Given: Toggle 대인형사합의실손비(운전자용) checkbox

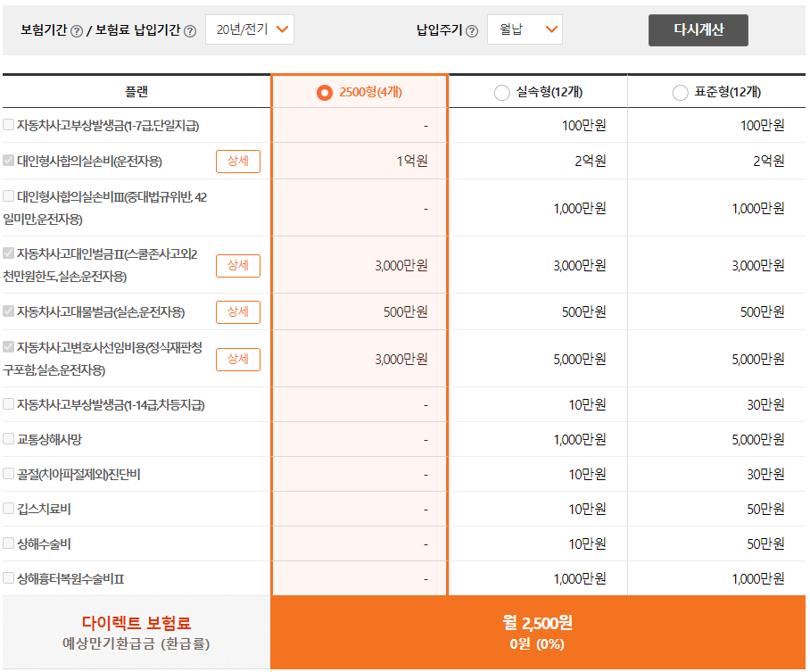Looking at the screenshot, I should point(8,161).
